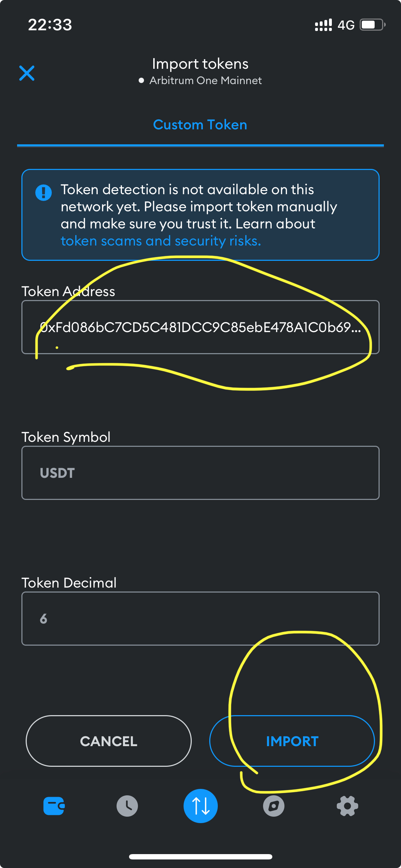Open the Wallet tab icon

[54, 806]
